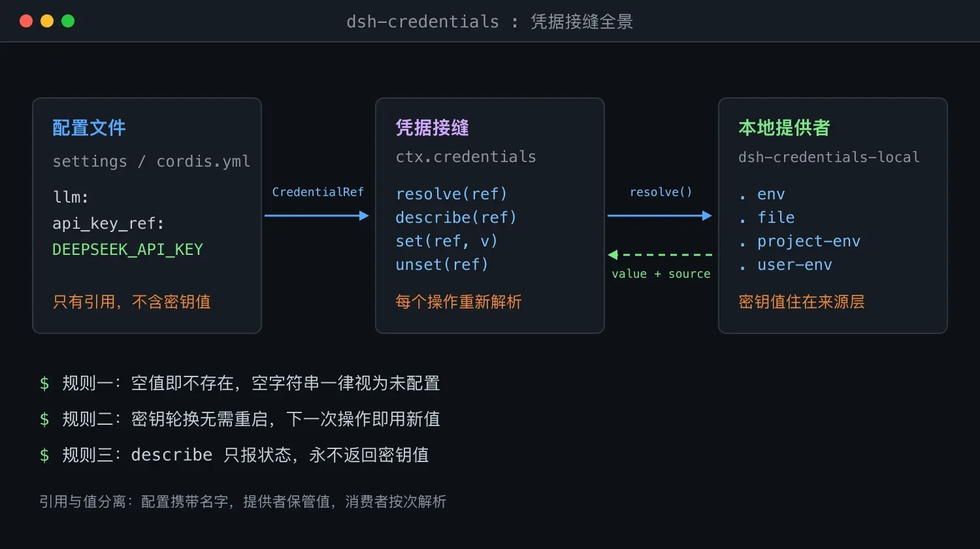
Task: Click the resolve(ref) method
Action: (x=451, y=194)
